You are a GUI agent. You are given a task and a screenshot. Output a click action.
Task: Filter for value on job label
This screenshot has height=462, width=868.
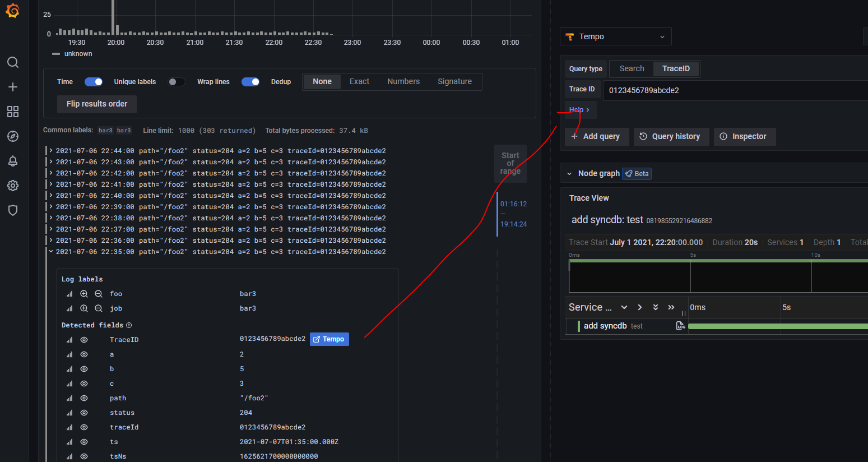click(x=84, y=308)
